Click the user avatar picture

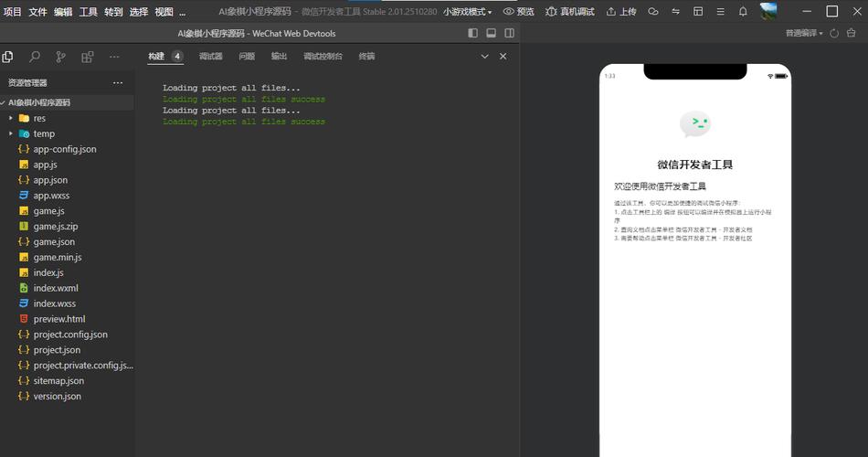[x=768, y=11]
